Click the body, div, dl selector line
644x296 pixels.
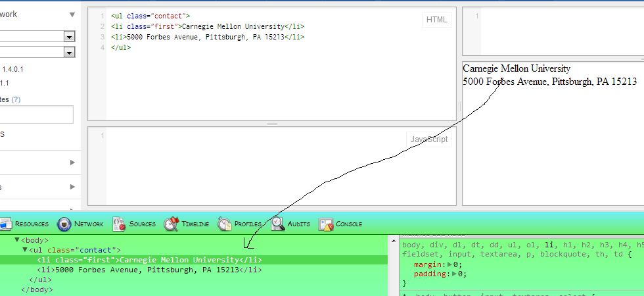pyautogui.click(x=523, y=245)
